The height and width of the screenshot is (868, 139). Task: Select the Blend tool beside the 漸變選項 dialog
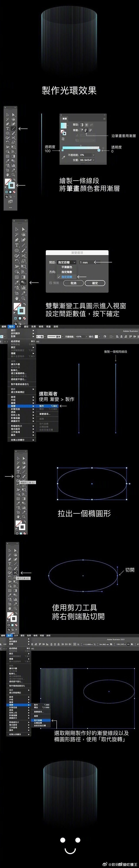pos(23,282)
